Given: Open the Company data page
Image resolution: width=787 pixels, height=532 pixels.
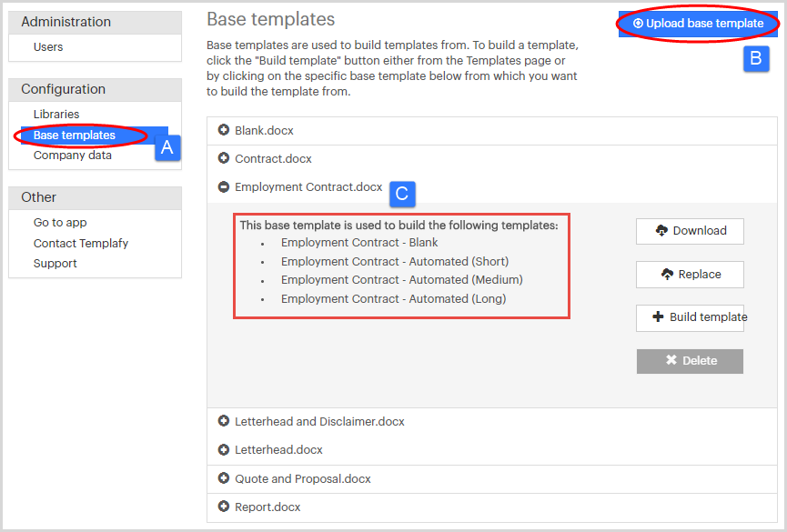Looking at the screenshot, I should point(72,156).
